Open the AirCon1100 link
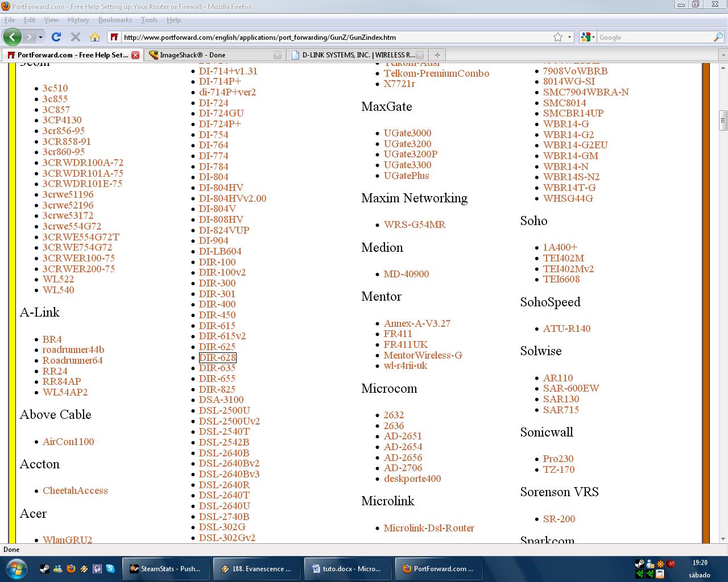The width and height of the screenshot is (728, 582). pyautogui.click(x=68, y=442)
